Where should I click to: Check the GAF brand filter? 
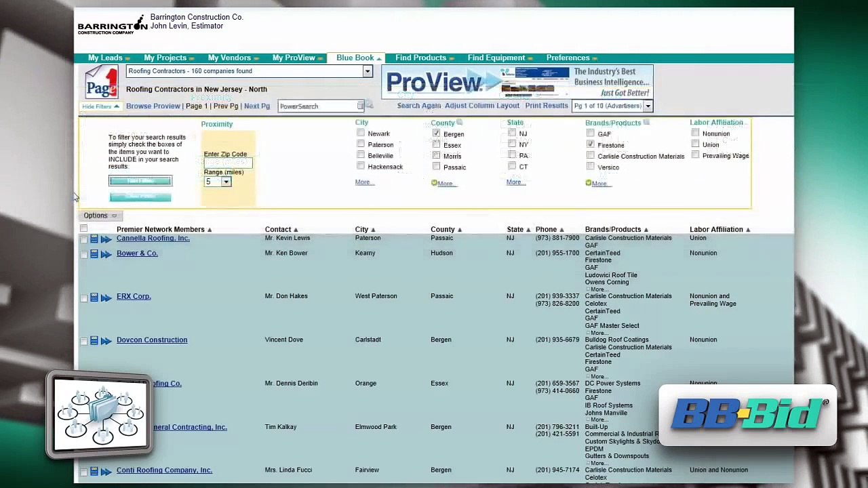pyautogui.click(x=591, y=134)
